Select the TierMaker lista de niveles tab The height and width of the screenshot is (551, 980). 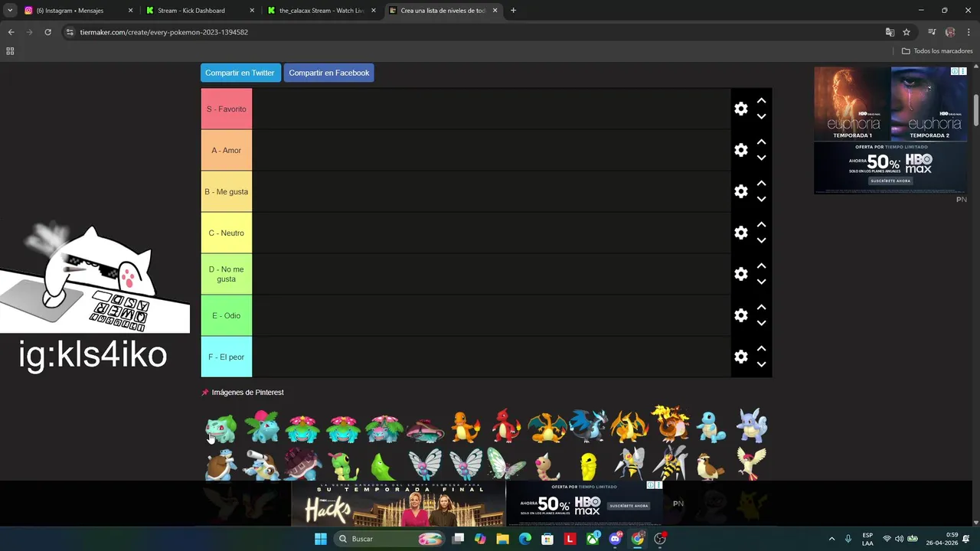coord(442,11)
